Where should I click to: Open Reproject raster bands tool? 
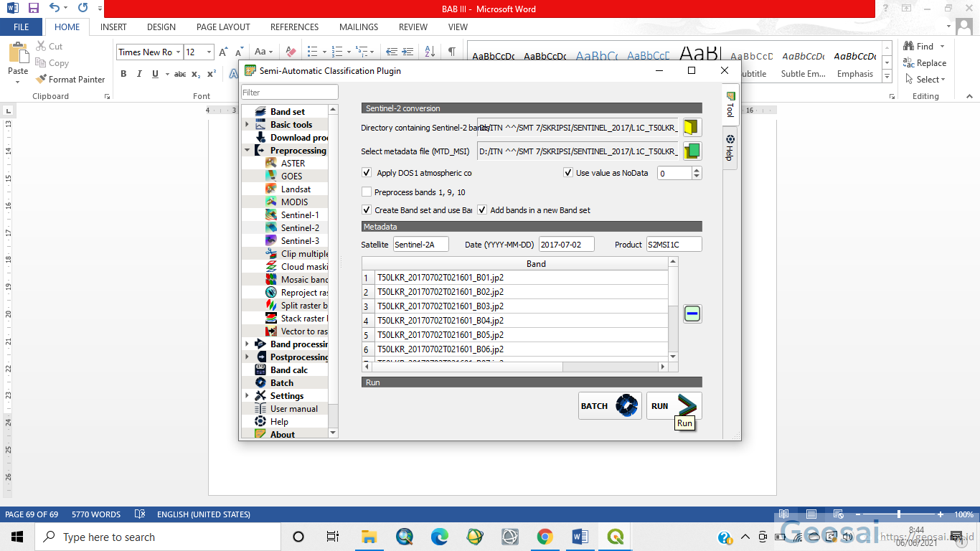[296, 293]
